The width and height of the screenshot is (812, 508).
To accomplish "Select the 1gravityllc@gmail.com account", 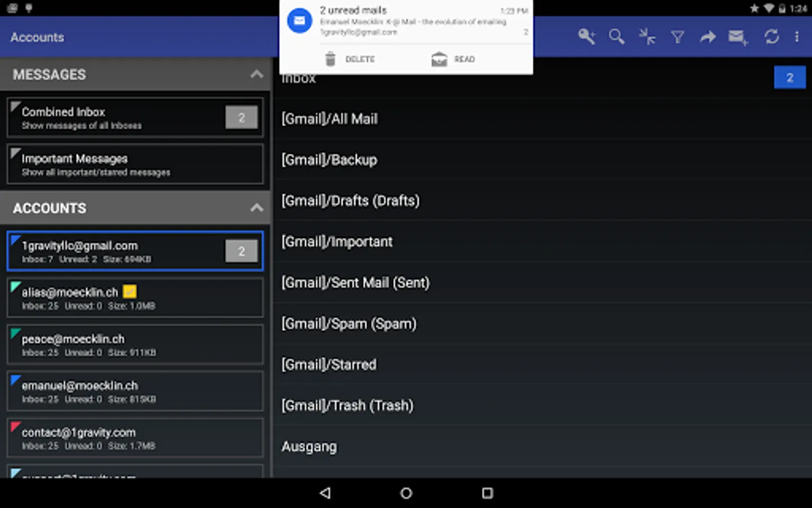I will [135, 251].
